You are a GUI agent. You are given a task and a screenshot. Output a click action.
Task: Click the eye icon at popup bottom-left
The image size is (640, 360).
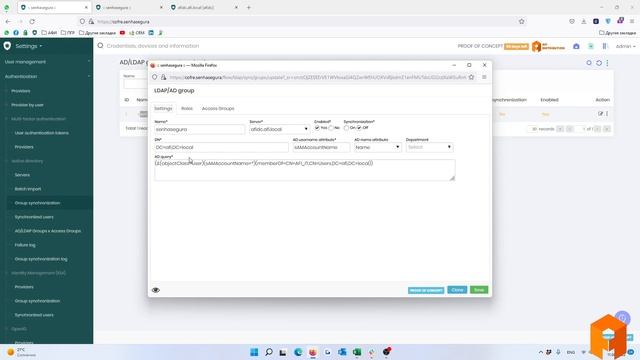(x=156, y=290)
